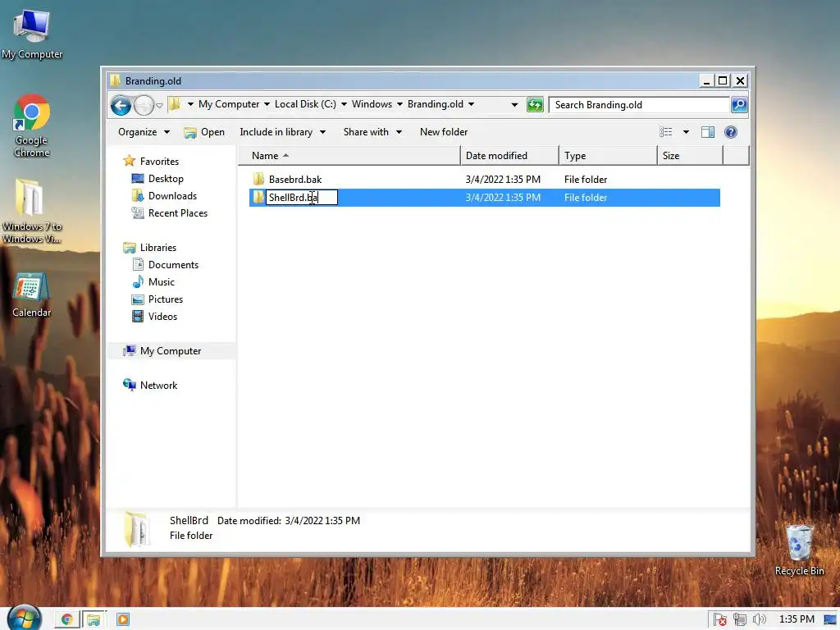Click the Windows Explorer taskbar icon
This screenshot has height=630, width=840.
(x=94, y=620)
